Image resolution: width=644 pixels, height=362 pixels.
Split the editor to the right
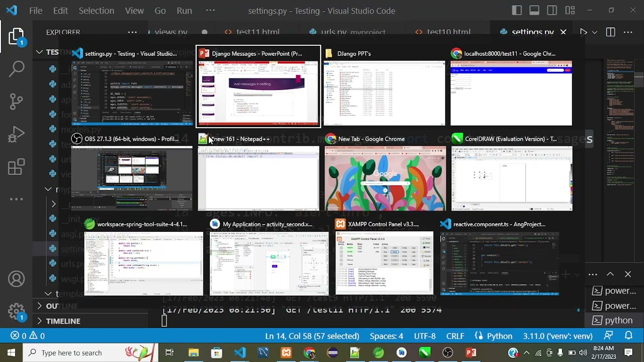pos(610,32)
